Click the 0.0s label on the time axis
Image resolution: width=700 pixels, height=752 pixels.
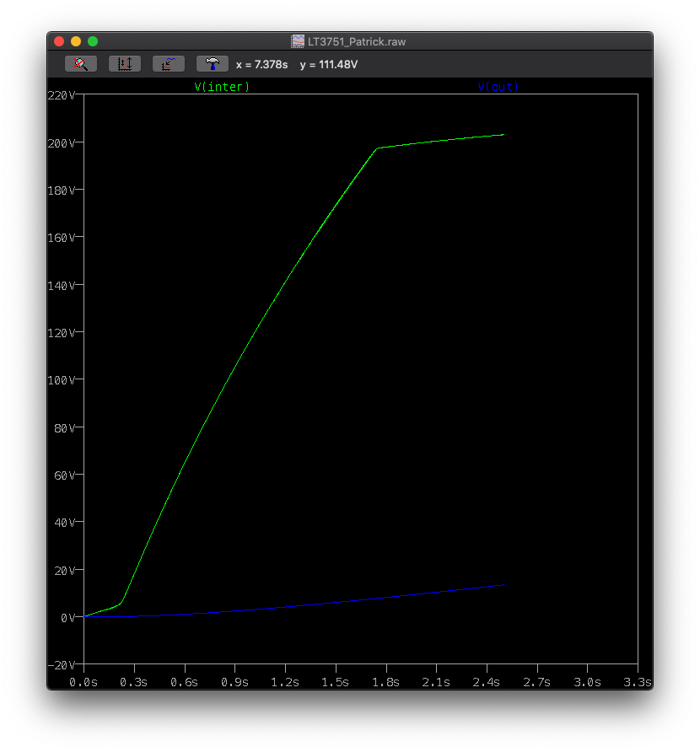click(x=83, y=682)
